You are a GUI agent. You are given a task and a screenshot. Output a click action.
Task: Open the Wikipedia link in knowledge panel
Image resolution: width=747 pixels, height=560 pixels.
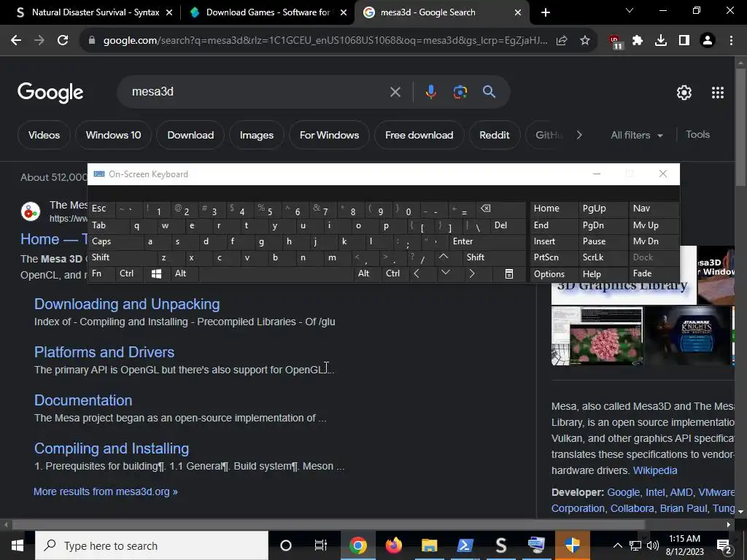point(655,470)
